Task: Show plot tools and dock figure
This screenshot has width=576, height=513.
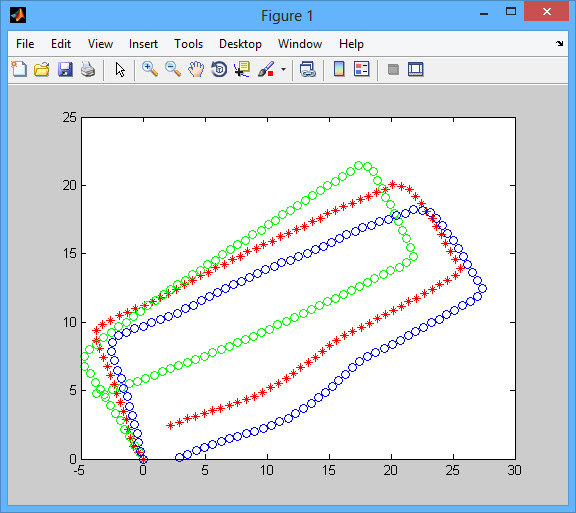Action: coord(416,69)
